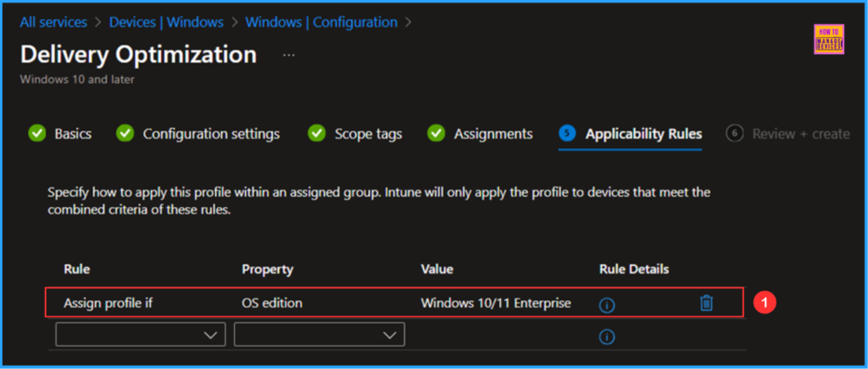Image resolution: width=868 pixels, height=369 pixels.
Task: Select the 'Assign profile if' cell
Action: 108,303
